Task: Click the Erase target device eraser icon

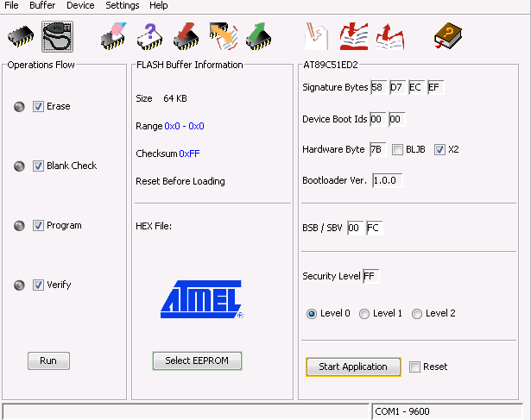Action: [x=114, y=36]
